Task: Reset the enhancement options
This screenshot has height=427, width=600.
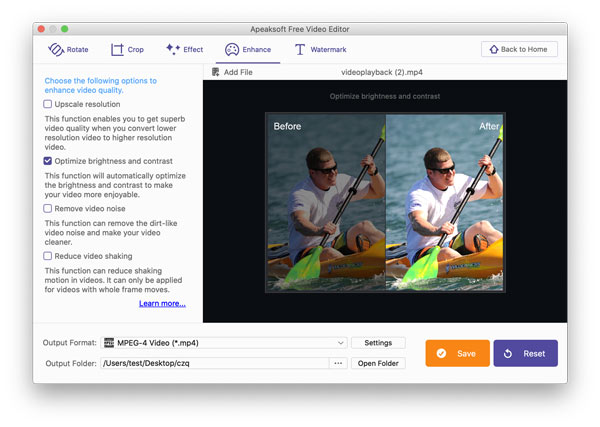Action: pyautogui.click(x=525, y=353)
